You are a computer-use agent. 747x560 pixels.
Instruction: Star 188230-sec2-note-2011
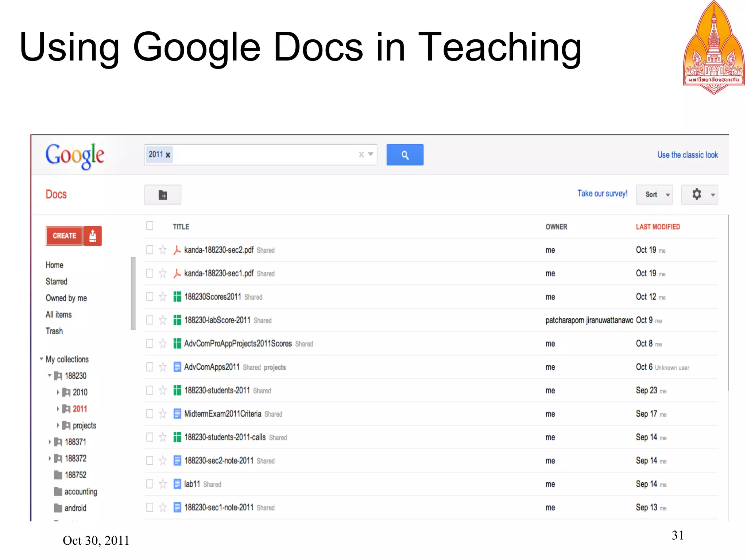click(x=163, y=460)
